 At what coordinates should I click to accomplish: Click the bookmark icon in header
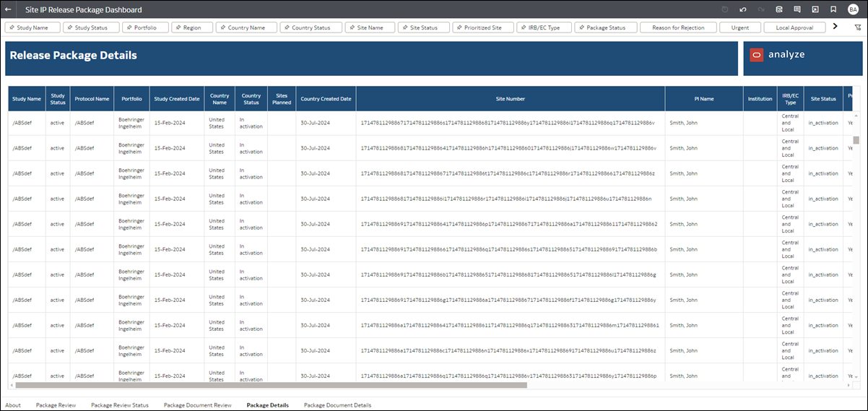[833, 10]
